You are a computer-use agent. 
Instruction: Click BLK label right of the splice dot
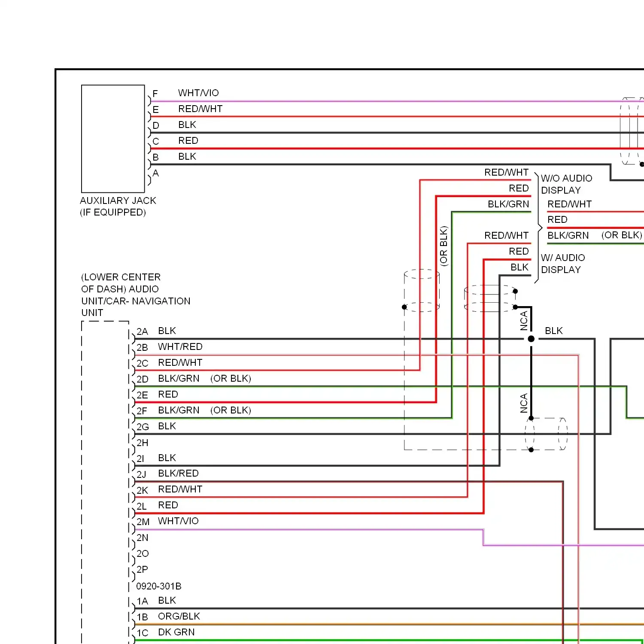coord(554,331)
